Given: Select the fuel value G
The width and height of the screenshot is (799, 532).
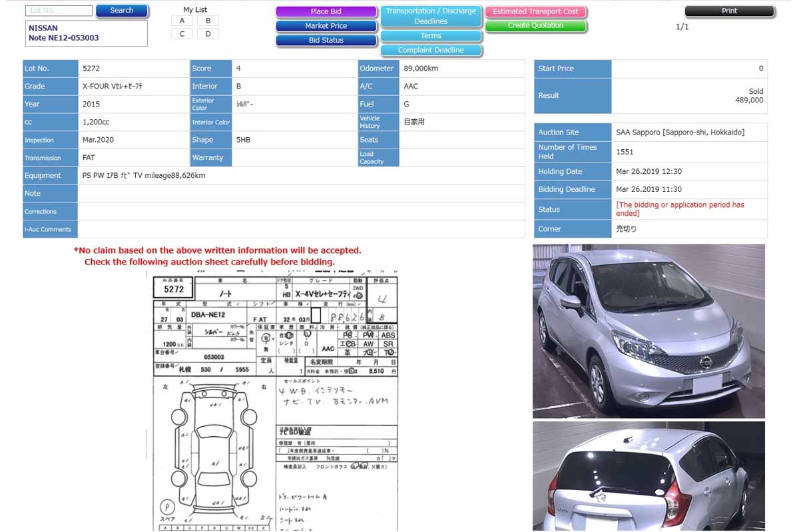Looking at the screenshot, I should [406, 105].
